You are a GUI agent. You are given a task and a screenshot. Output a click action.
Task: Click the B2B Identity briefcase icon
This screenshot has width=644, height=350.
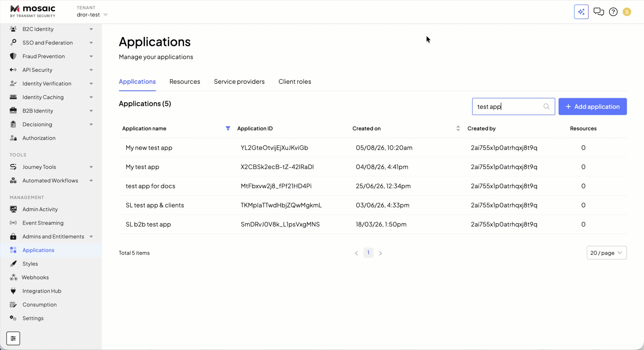tap(13, 110)
